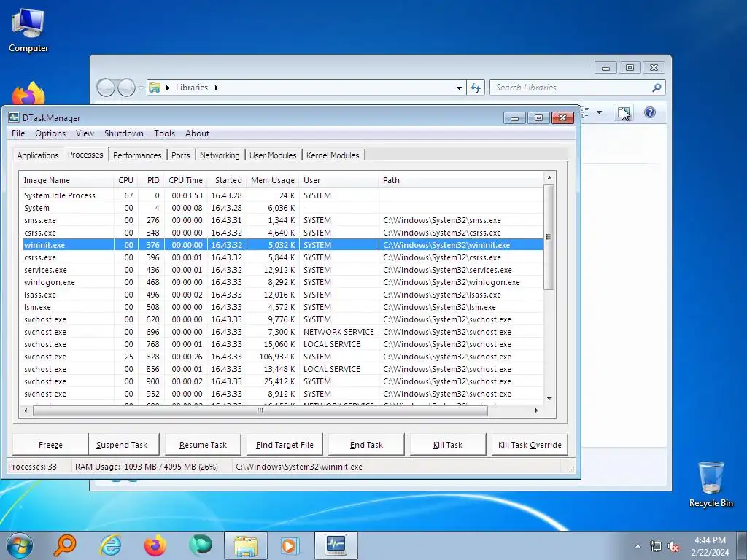
Task: Open Windows Media Player taskbar icon
Action: coord(290,545)
